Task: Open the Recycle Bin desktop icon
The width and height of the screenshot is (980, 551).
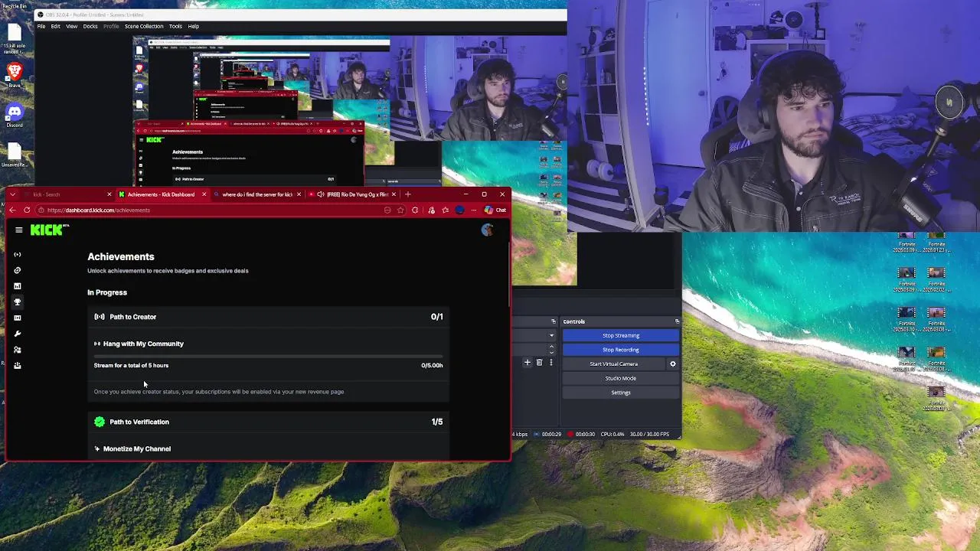Action: 15,6
